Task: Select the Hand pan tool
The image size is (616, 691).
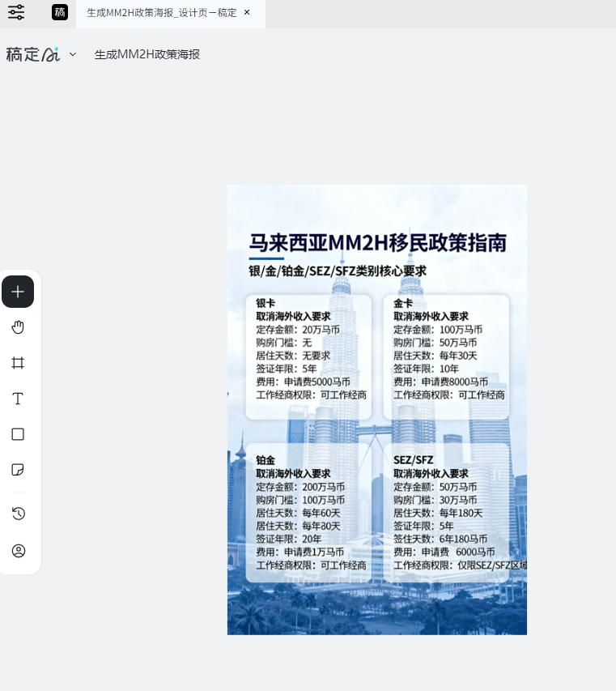Action: pos(18,327)
